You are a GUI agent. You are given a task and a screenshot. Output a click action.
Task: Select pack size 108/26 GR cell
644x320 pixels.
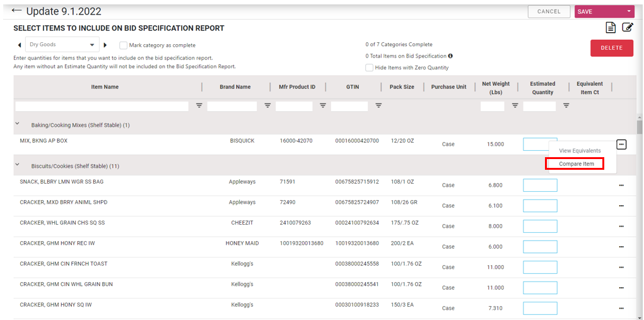(x=404, y=202)
